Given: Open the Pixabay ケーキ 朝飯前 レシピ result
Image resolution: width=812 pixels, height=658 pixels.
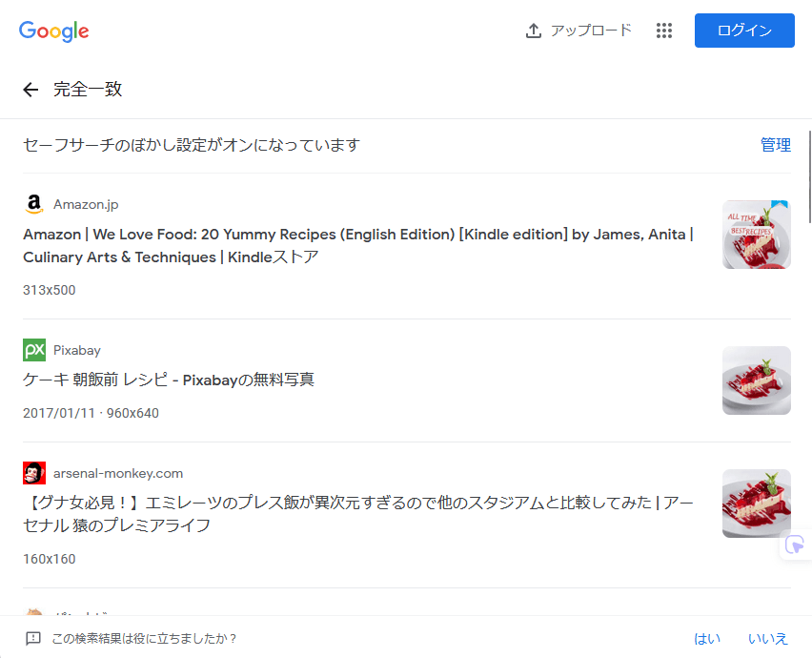Looking at the screenshot, I should click(x=169, y=380).
